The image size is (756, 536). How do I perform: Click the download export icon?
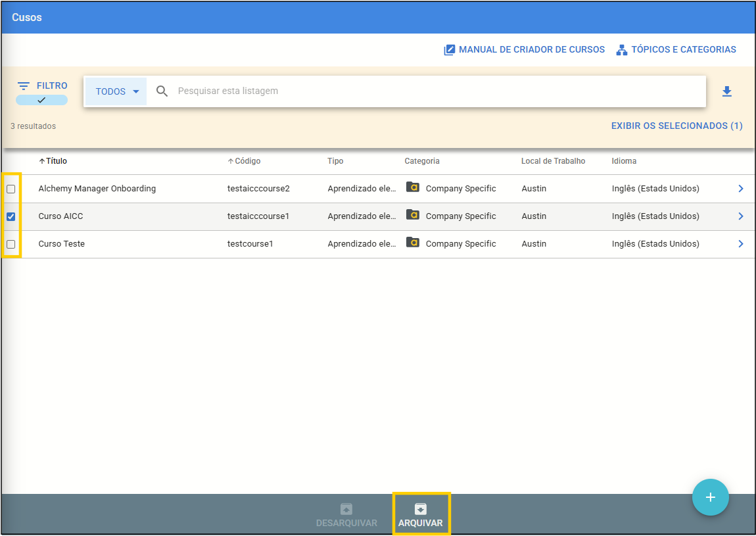pyautogui.click(x=726, y=91)
